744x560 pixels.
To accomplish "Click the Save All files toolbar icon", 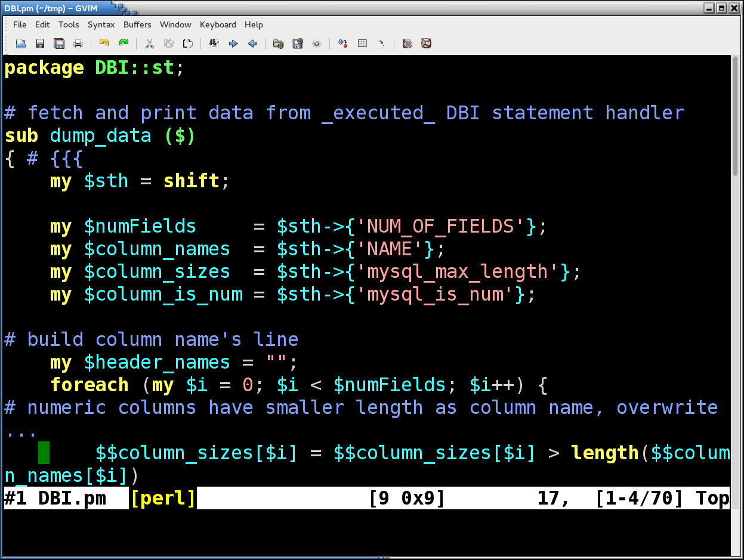I will click(x=59, y=44).
